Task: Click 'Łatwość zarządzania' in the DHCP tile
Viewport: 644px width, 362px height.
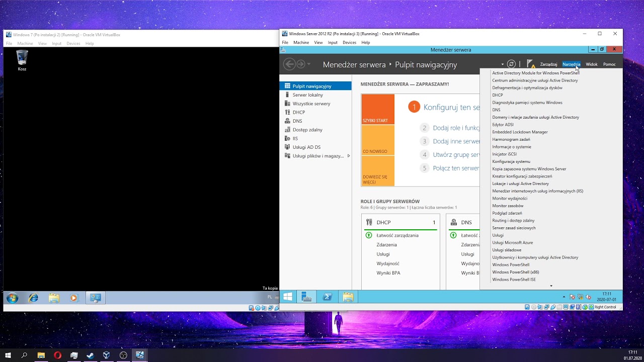Action: point(397,235)
